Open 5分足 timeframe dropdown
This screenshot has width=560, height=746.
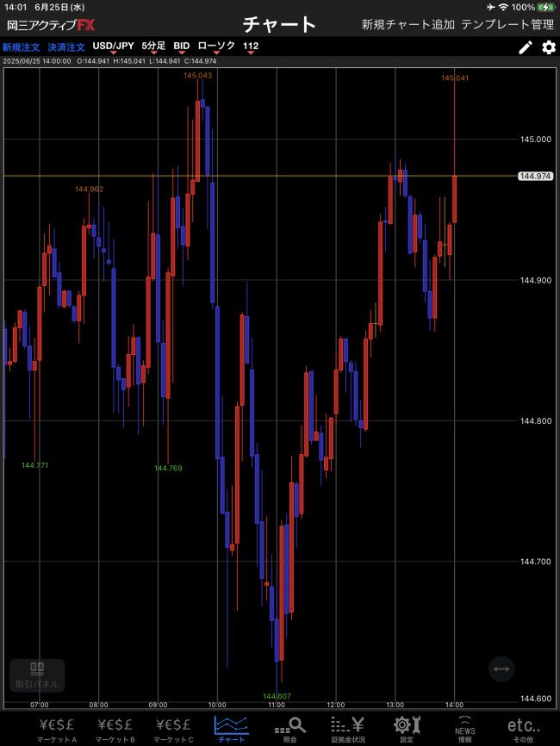coord(153,47)
